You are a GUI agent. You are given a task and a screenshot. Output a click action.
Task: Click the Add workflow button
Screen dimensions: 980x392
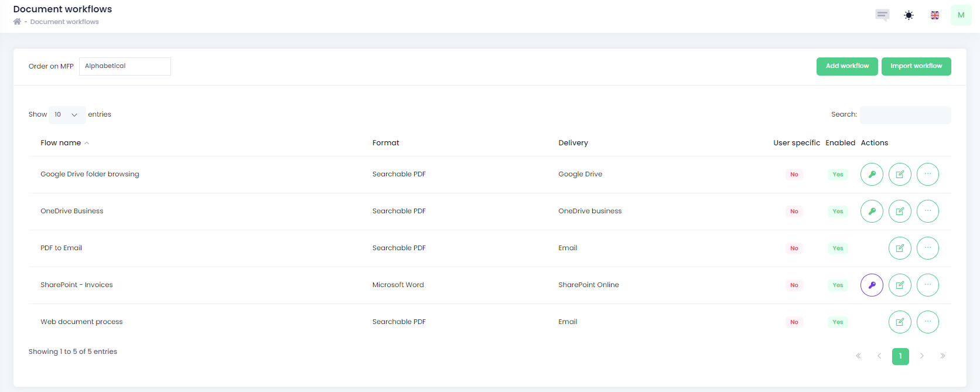[x=847, y=66]
